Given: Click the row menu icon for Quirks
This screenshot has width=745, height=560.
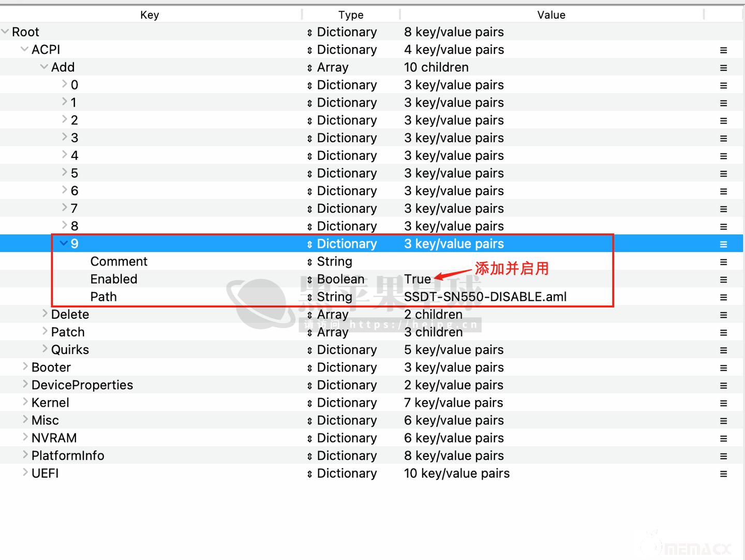Looking at the screenshot, I should coord(723,350).
